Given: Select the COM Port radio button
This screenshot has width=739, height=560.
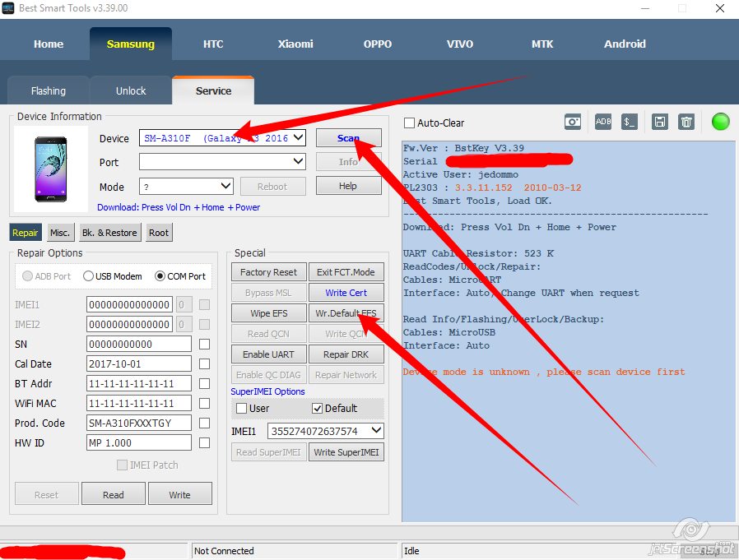Looking at the screenshot, I should coord(160,276).
